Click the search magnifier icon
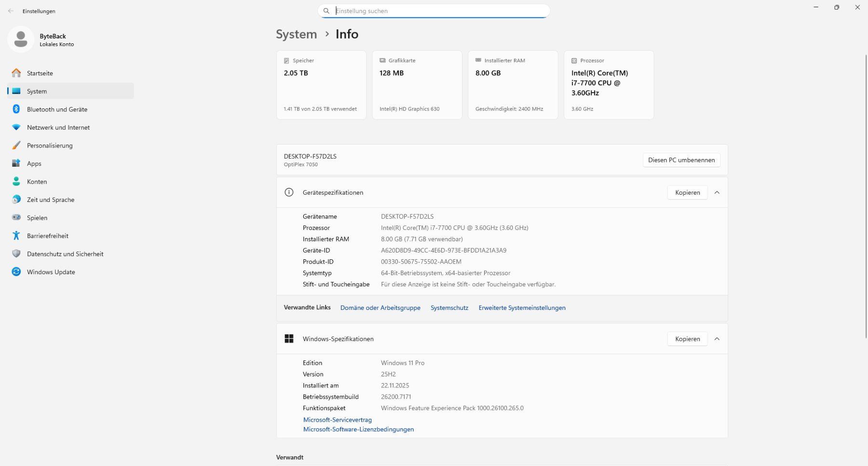The image size is (868, 466). pos(326,11)
